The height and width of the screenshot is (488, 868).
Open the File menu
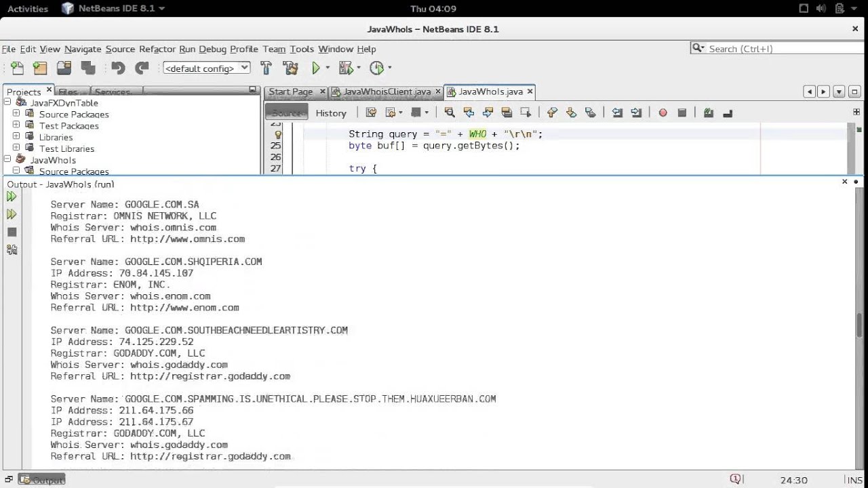pos(9,49)
